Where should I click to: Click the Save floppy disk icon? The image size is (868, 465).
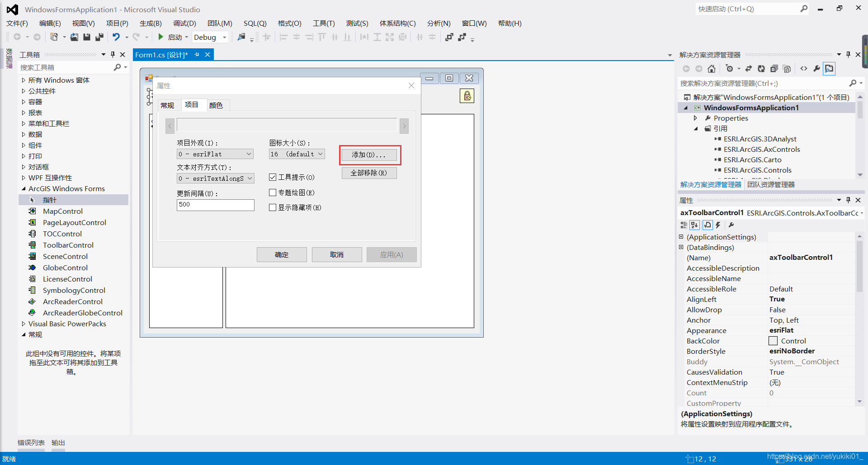click(87, 37)
